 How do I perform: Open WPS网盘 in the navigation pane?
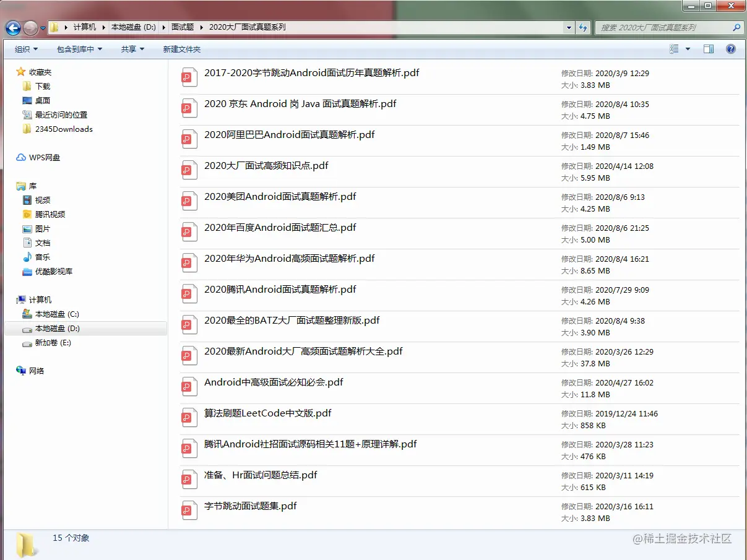(45, 157)
